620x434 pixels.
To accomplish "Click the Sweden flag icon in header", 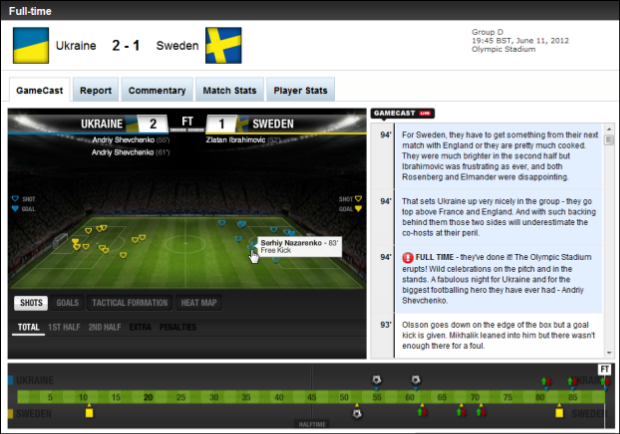I will 223,45.
